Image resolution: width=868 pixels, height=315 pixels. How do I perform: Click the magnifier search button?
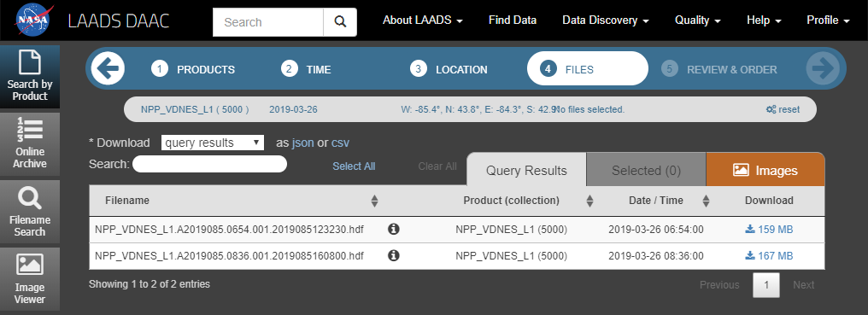pos(340,22)
